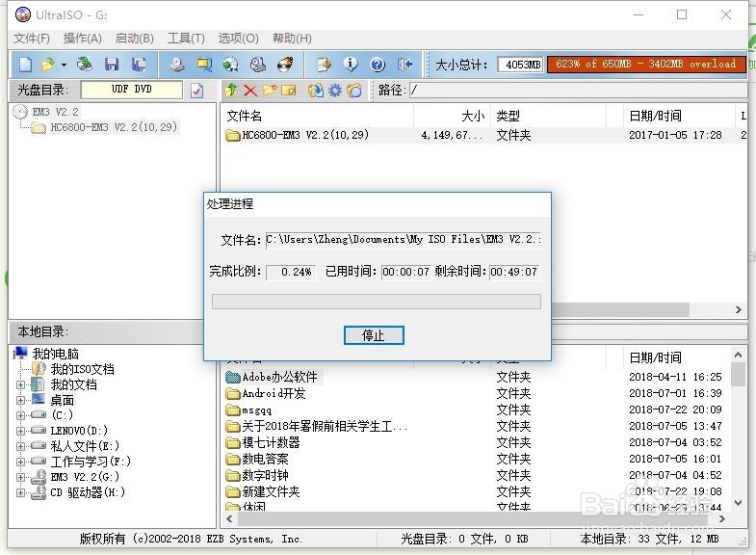Open the 帮助(H) menu

click(292, 39)
